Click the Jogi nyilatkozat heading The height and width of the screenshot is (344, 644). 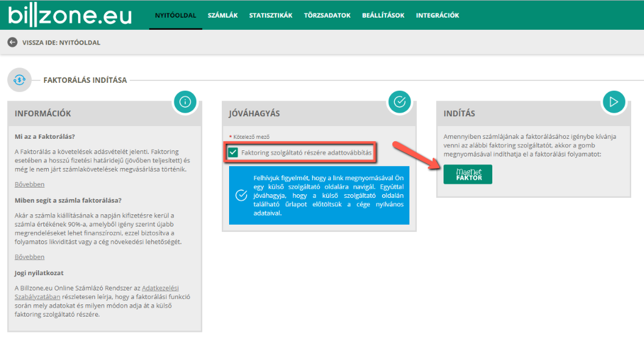coord(39,273)
